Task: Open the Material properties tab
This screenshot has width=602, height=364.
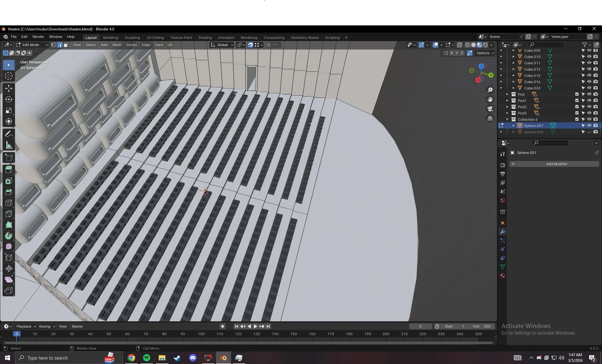Action: pos(502,276)
